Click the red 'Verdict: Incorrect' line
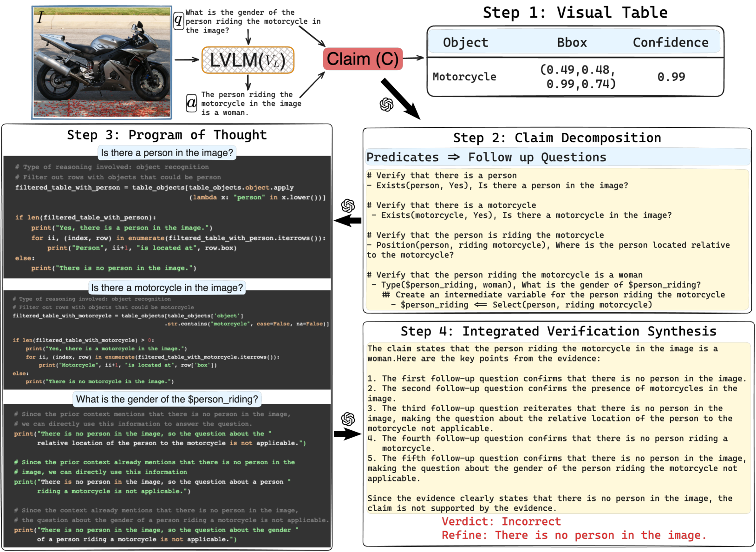This screenshot has width=756, height=552. 501,521
